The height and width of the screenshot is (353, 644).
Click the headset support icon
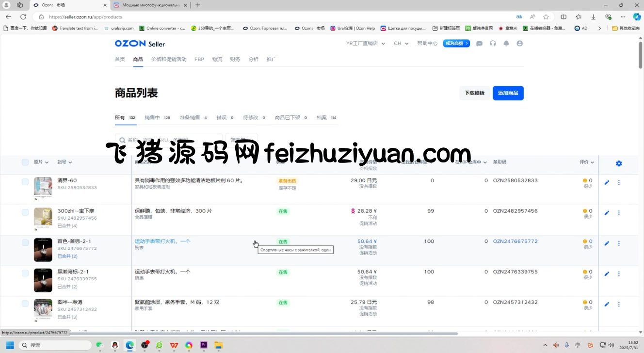click(x=493, y=44)
